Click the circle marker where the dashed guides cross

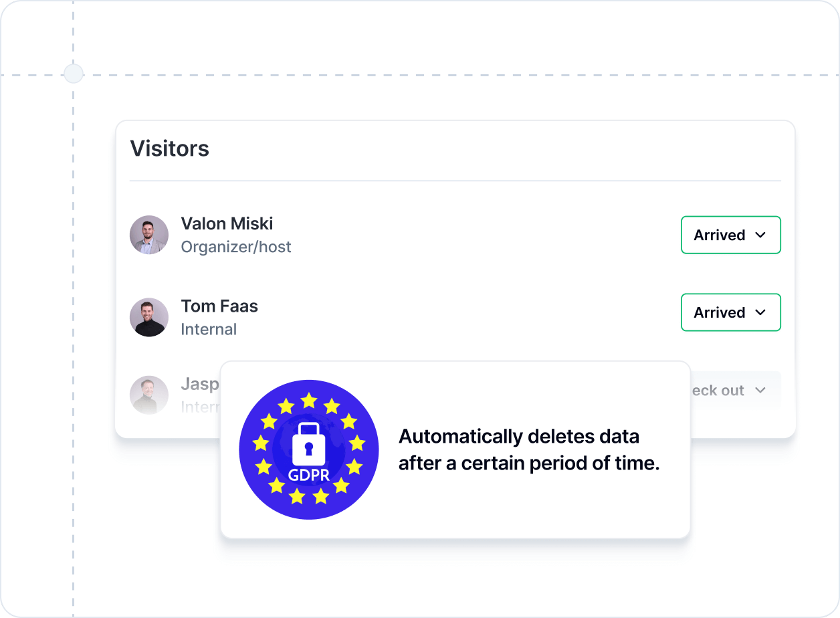tap(74, 74)
